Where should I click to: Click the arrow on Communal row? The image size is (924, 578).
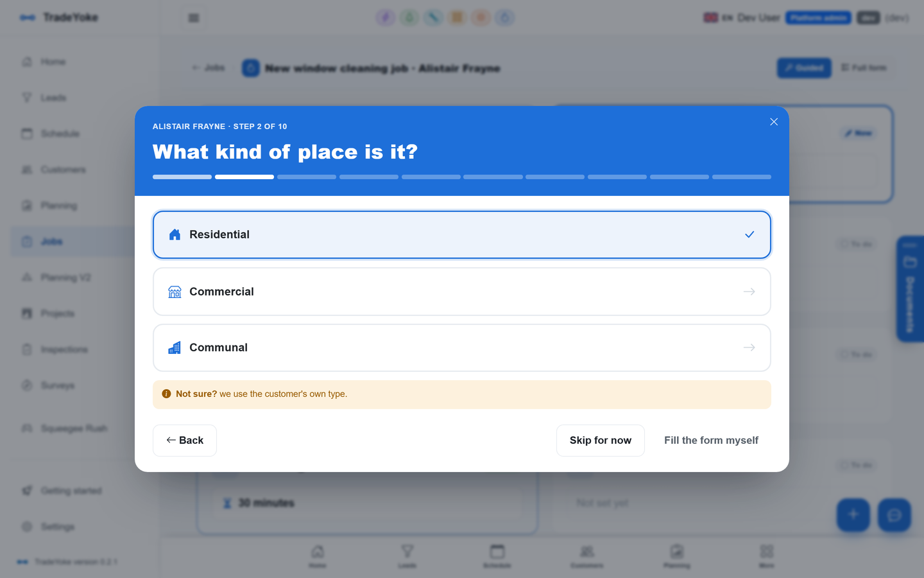(749, 347)
